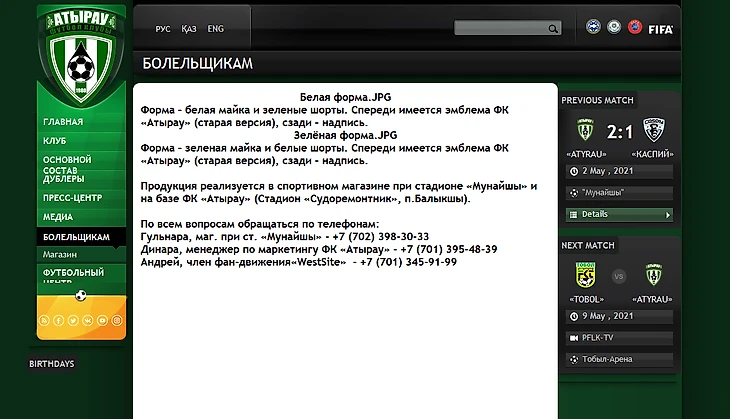This screenshot has width=730, height=419.
Task: Click the clock icon beside 2 May, 2021
Action: tap(574, 171)
